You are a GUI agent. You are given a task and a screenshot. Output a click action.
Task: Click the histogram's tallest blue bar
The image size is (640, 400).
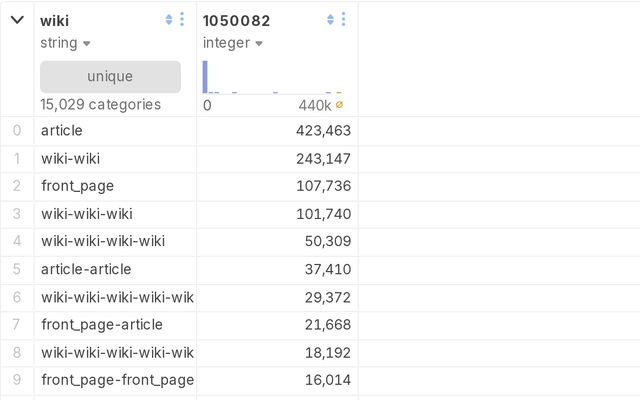205,78
